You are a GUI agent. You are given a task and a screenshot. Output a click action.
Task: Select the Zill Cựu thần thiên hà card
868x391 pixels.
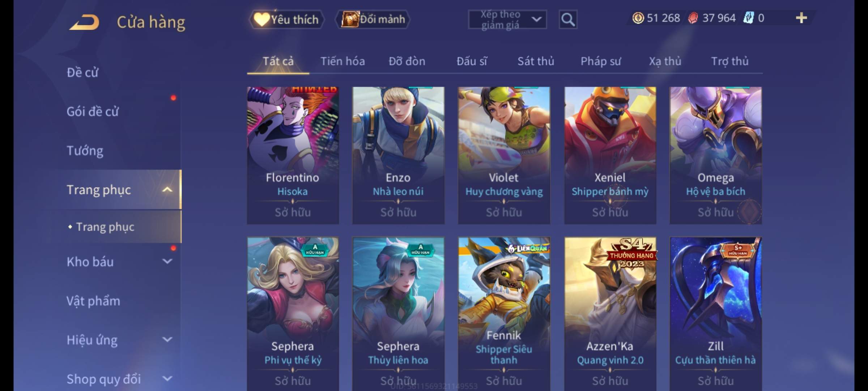[x=715, y=314]
